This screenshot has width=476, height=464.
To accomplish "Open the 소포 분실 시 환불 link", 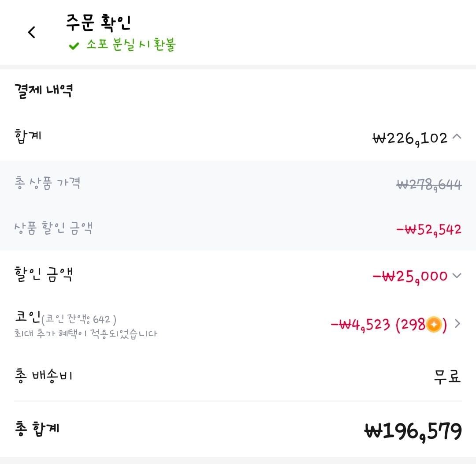I will (130, 45).
